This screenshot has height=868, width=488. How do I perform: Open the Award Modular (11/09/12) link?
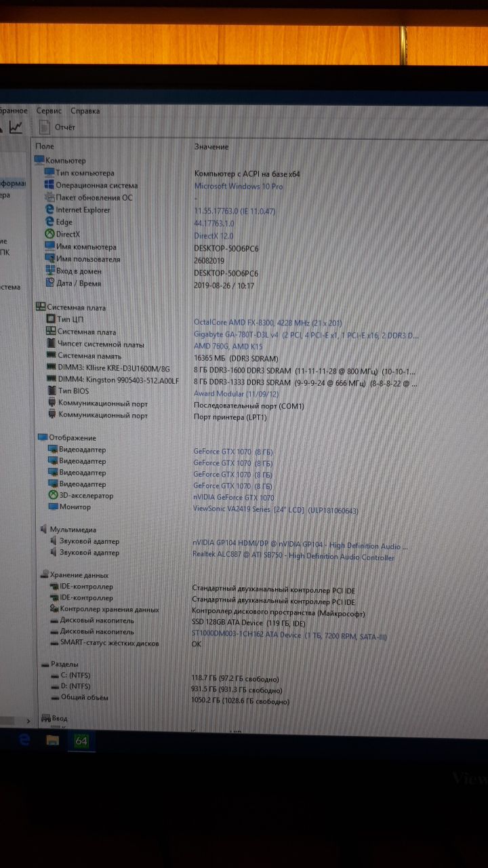[x=237, y=393]
